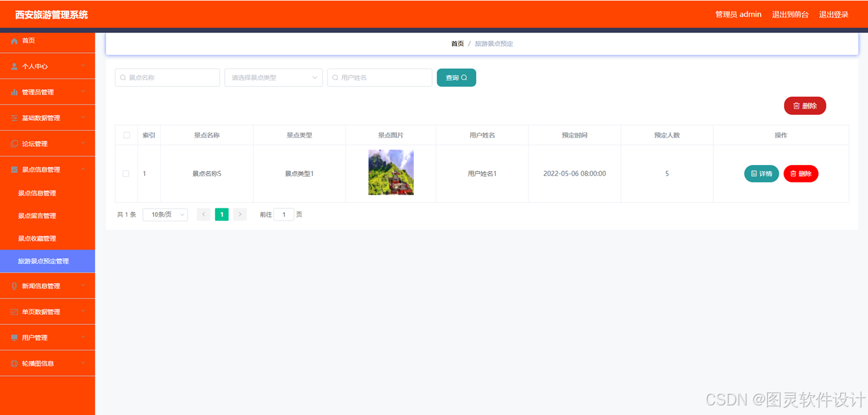This screenshot has height=415, width=868.
Task: Click cell 景点名称5
Action: pyautogui.click(x=207, y=174)
